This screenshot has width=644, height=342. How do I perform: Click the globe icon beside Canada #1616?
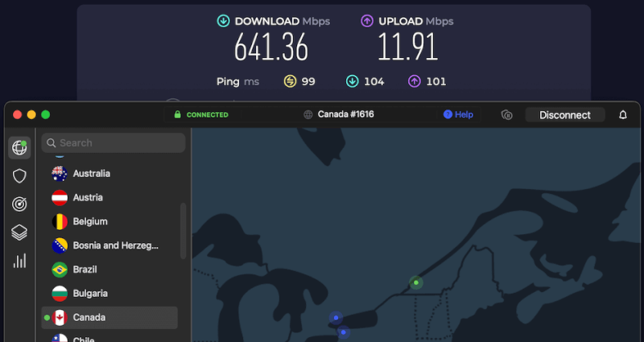pos(308,114)
